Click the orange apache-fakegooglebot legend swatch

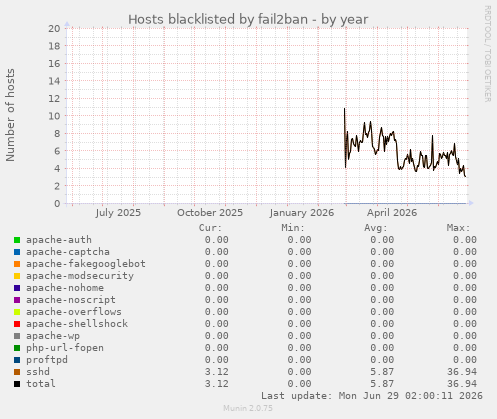point(17,264)
